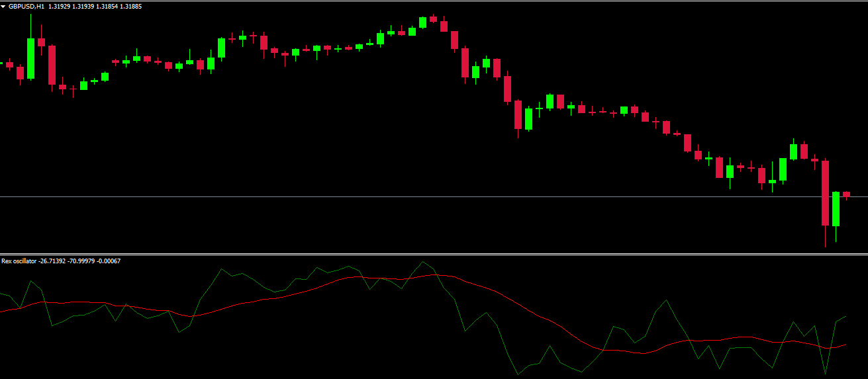Select the last small red candle on the right edge

[x=846, y=194]
